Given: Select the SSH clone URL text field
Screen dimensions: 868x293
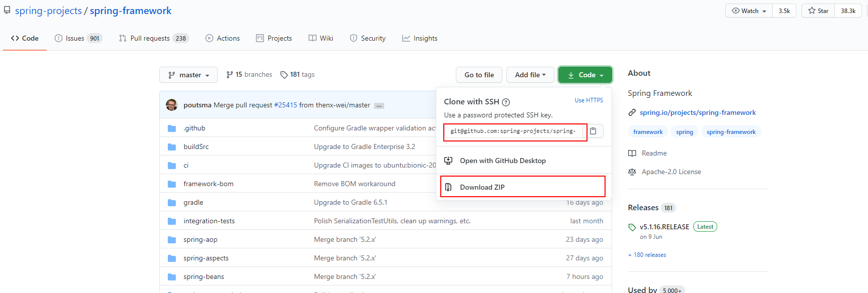Looking at the screenshot, I should (513, 131).
